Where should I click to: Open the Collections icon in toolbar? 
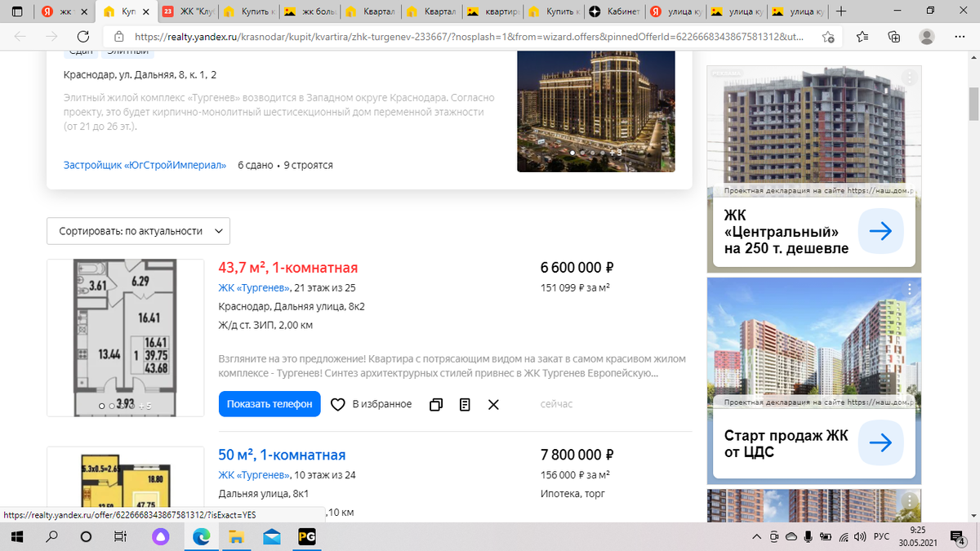894,37
